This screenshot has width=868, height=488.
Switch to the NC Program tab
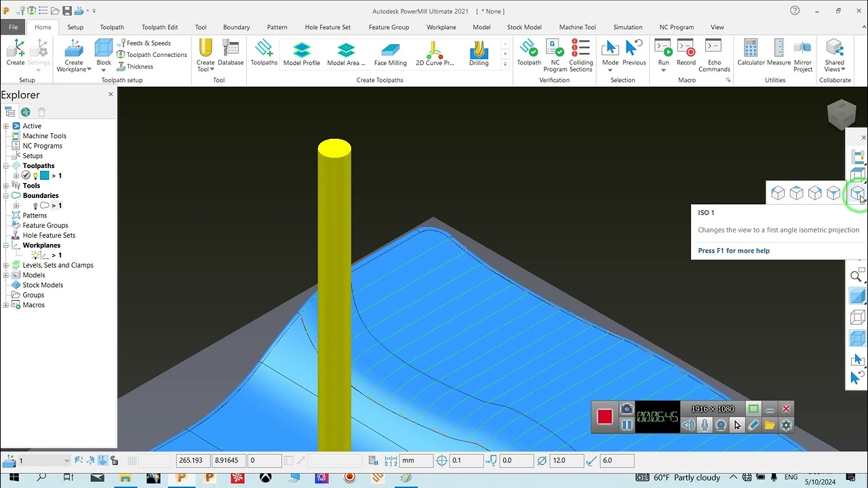pyautogui.click(x=676, y=27)
